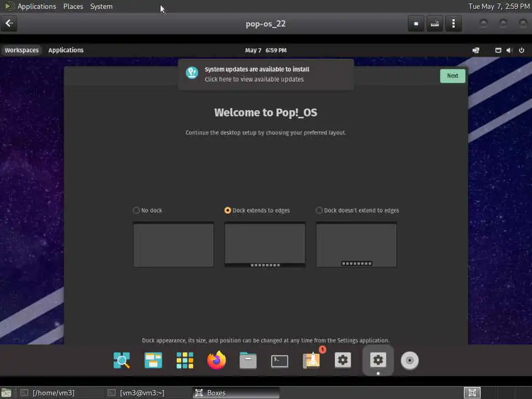
Task: Launch the Terminal from the dock
Action: pos(280,361)
